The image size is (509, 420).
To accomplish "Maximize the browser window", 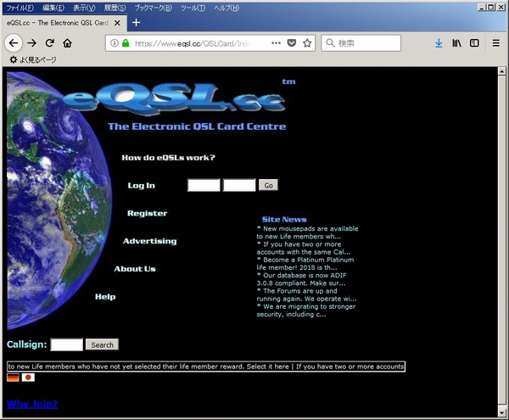I will pyautogui.click(x=491, y=8).
